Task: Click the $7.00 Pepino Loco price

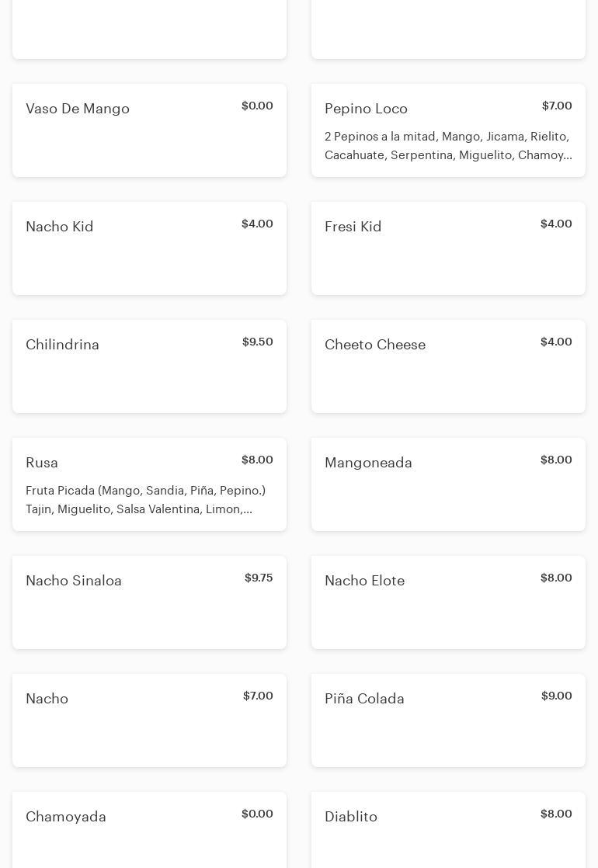Action: 557,106
